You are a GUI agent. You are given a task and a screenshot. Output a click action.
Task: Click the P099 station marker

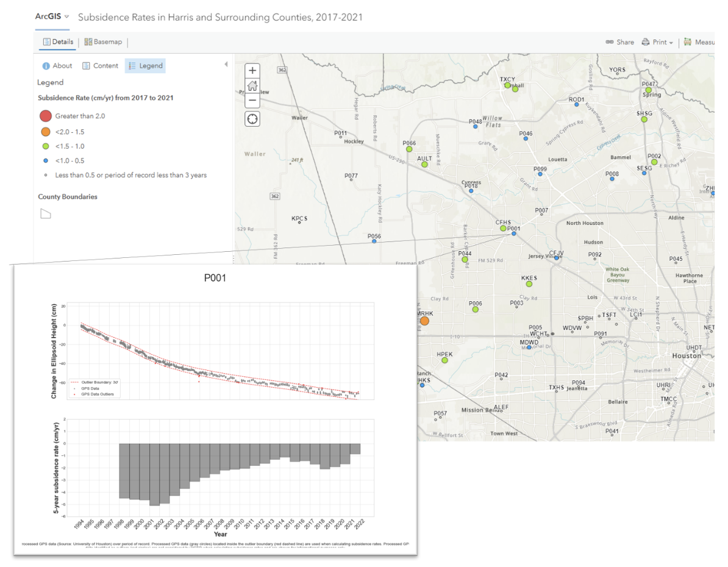tap(540, 174)
